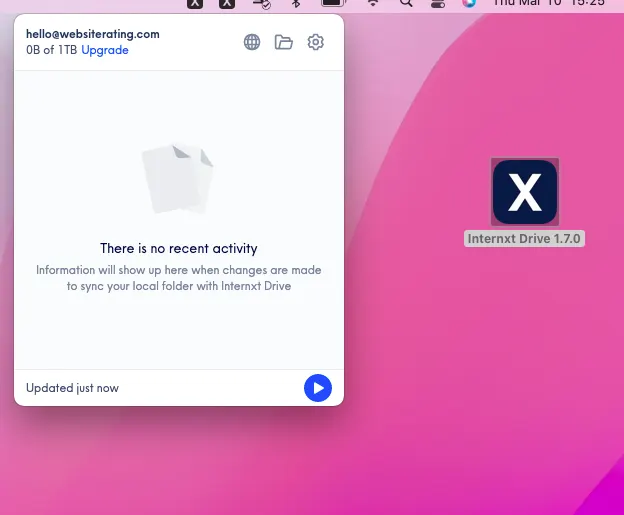Open Wi-Fi menu bar icon
The height and width of the screenshot is (515, 624).
[373, 4]
